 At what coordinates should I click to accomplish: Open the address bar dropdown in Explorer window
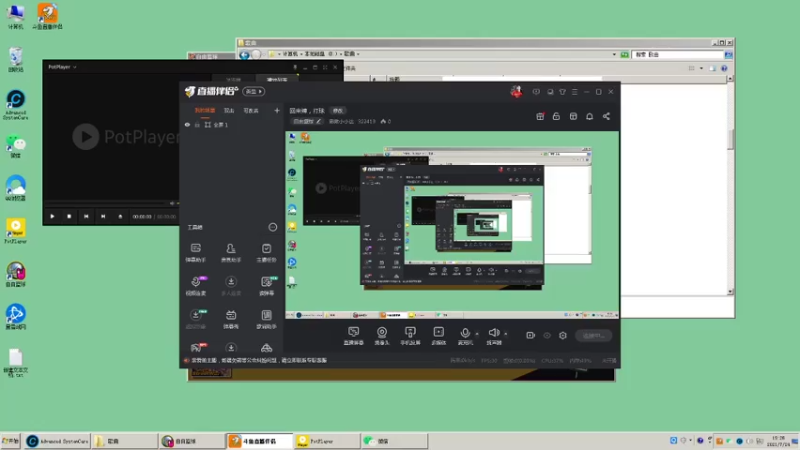pos(614,54)
